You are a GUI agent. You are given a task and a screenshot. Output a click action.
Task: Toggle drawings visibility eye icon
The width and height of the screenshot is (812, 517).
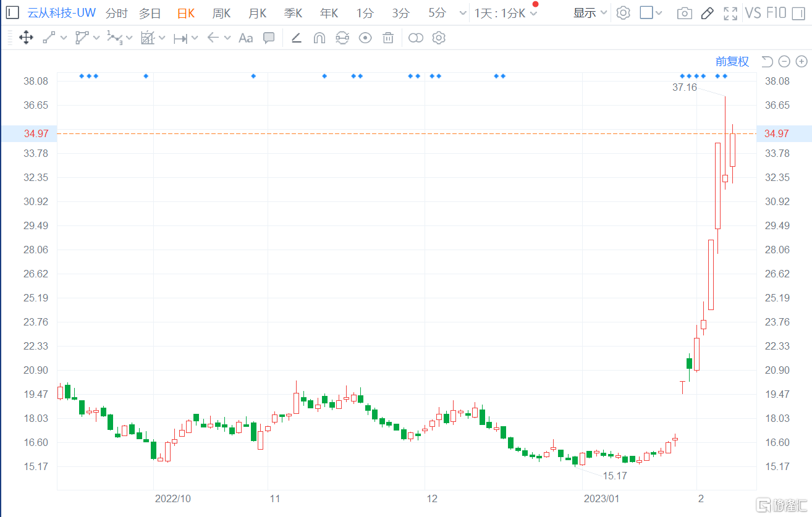tap(365, 38)
